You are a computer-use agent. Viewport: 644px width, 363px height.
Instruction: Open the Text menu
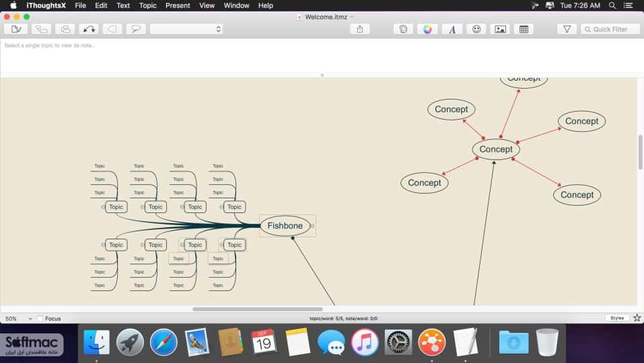(x=122, y=5)
